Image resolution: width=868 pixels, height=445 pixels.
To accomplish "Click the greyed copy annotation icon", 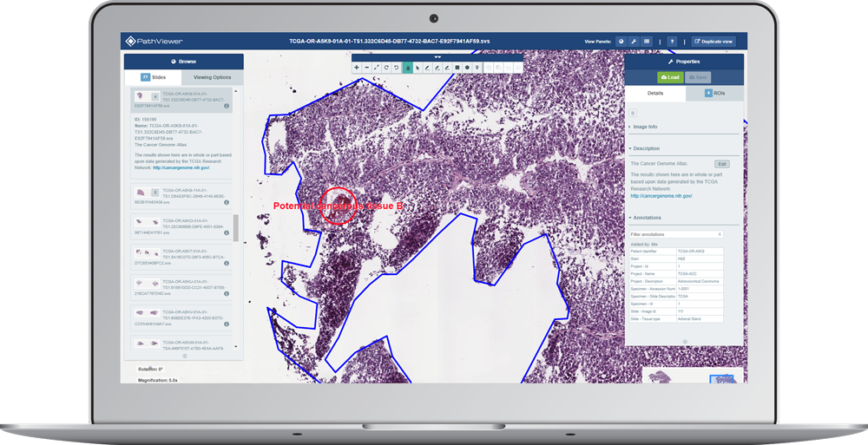I will (x=489, y=68).
